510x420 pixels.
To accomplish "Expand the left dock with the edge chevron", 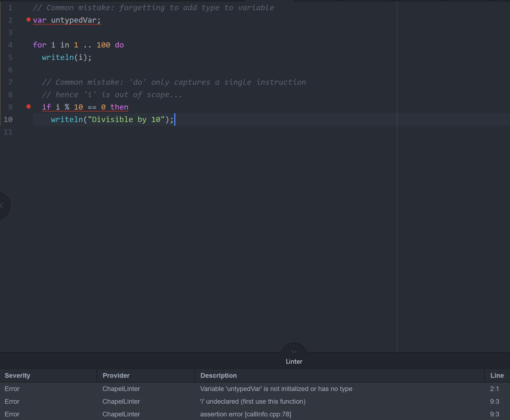I will point(2,205).
